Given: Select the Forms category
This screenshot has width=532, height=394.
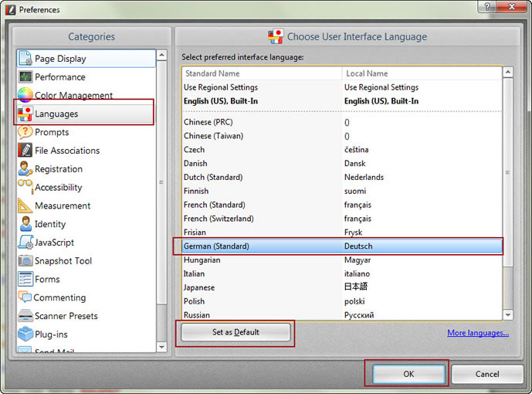Looking at the screenshot, I should coord(86,279).
